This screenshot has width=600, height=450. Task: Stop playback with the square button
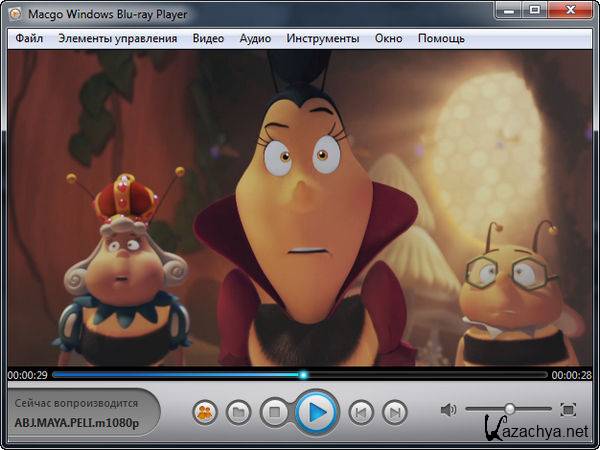273,411
